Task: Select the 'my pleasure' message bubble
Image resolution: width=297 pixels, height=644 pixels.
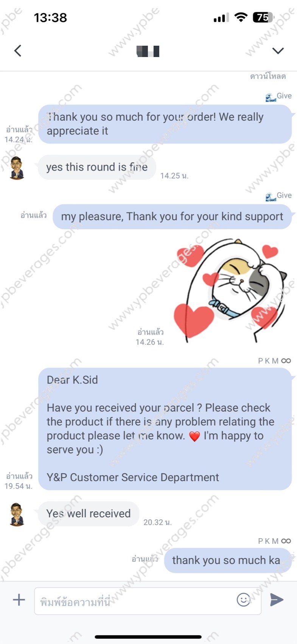Action: coord(172,216)
